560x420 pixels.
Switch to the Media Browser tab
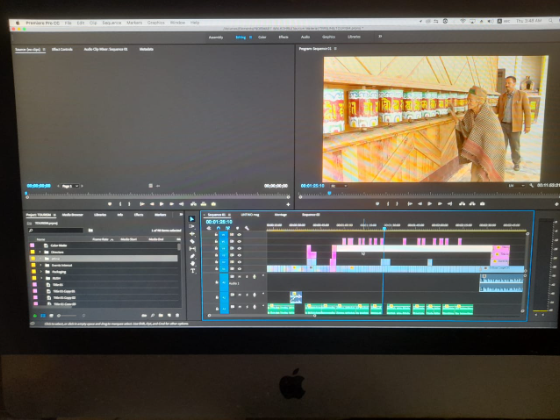coord(72,215)
